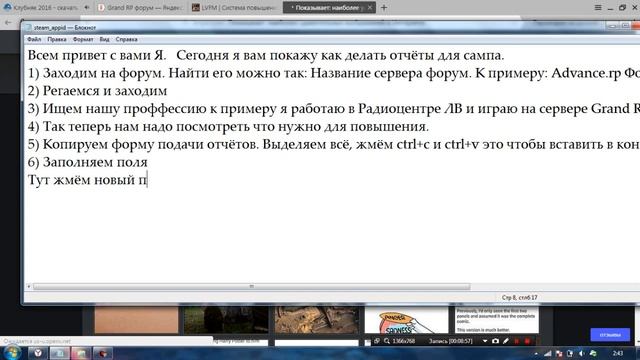Take a screenshot with recorder camera icon
The height and width of the screenshot is (360, 640).
pos(495,341)
